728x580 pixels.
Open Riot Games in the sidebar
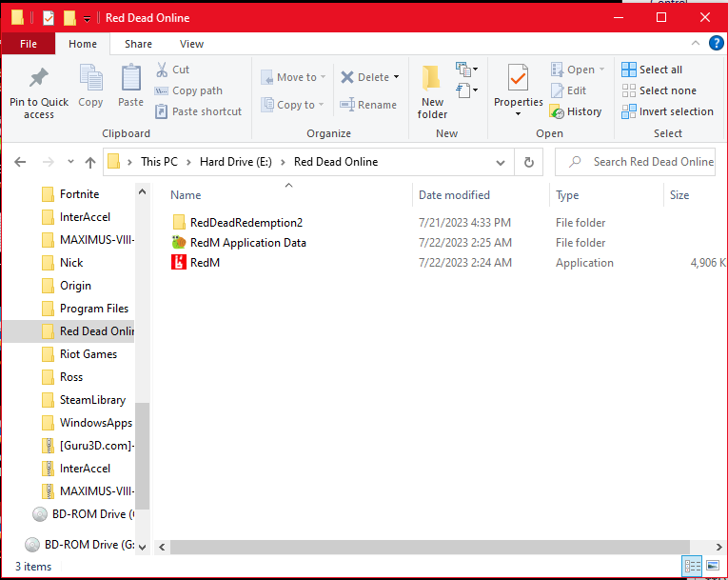click(89, 354)
